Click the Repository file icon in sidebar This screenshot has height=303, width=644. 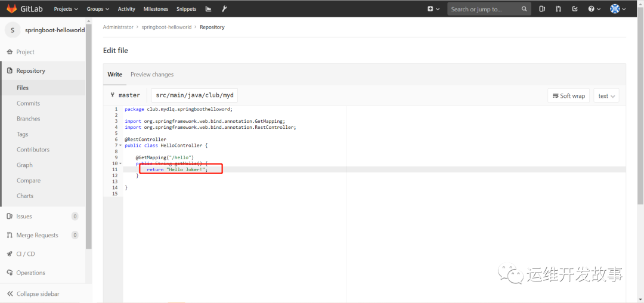10,70
